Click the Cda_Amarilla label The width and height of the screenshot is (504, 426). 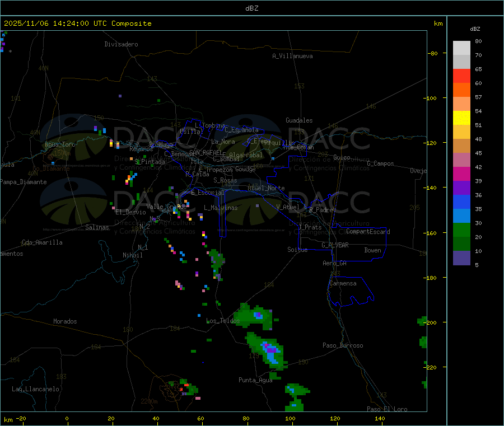(x=42, y=242)
